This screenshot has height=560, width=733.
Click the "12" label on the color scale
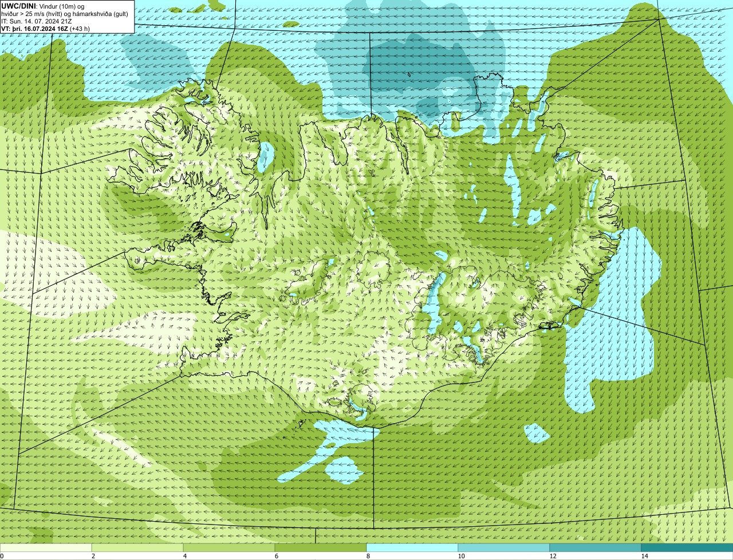(x=553, y=556)
